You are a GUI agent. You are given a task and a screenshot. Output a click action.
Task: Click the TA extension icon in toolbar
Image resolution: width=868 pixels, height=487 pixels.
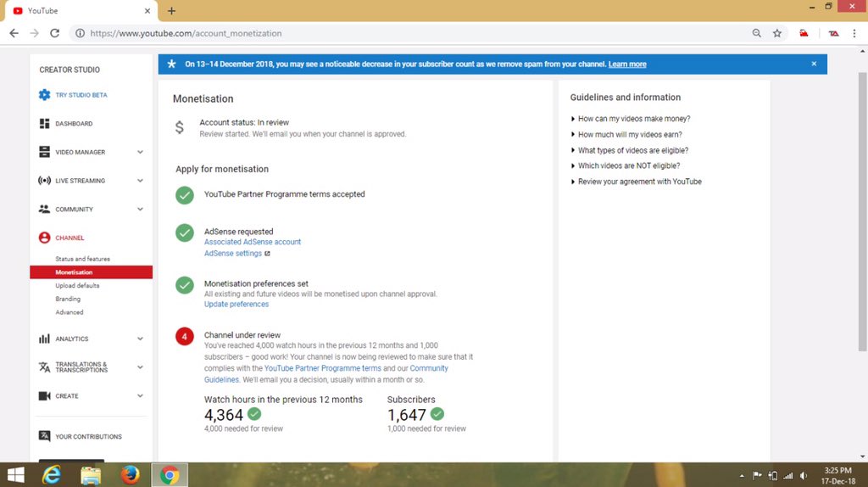tap(833, 33)
